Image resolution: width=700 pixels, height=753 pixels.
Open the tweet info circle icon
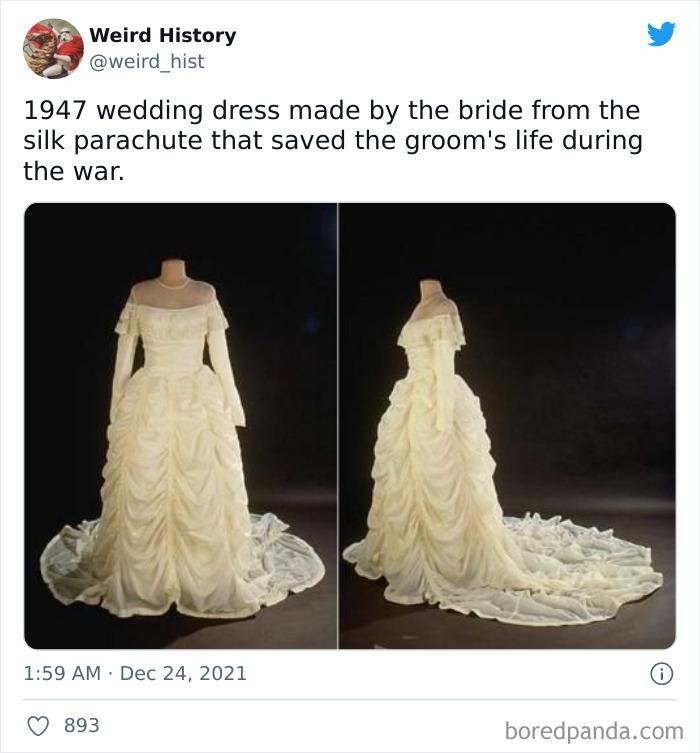(x=662, y=673)
